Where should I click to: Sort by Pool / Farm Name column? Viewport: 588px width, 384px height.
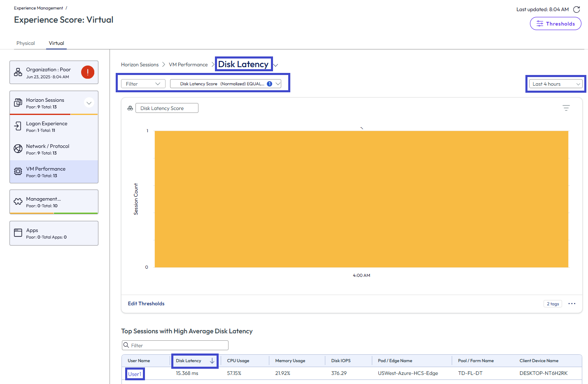(476, 361)
